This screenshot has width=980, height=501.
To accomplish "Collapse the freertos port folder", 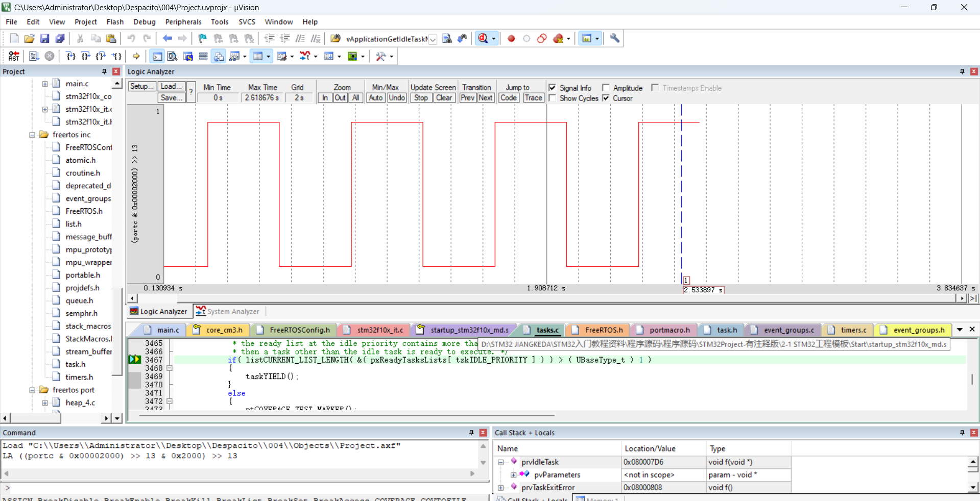I will 32,390.
